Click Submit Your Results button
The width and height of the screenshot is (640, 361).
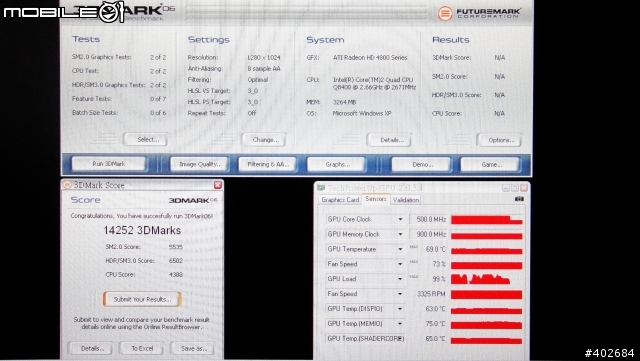point(142,299)
